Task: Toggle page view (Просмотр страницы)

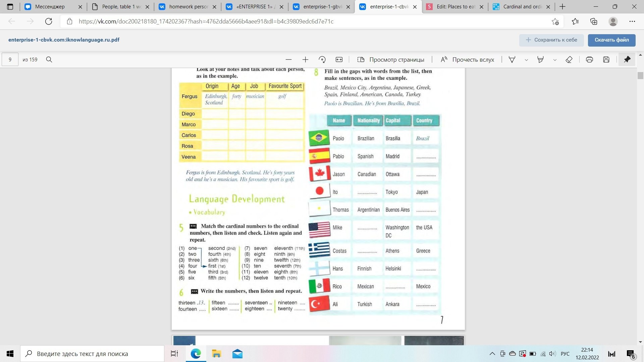Action: 391,60
